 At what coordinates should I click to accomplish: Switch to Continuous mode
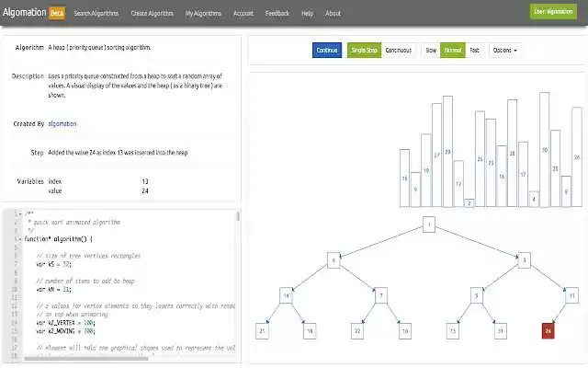click(x=398, y=50)
